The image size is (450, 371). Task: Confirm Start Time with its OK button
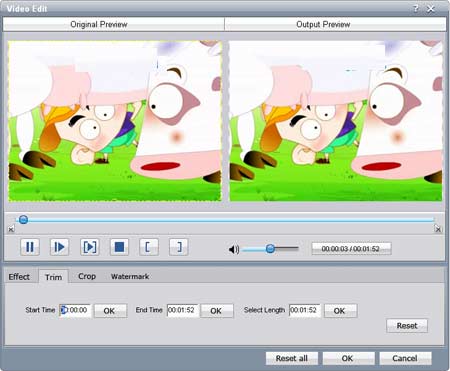pos(110,311)
